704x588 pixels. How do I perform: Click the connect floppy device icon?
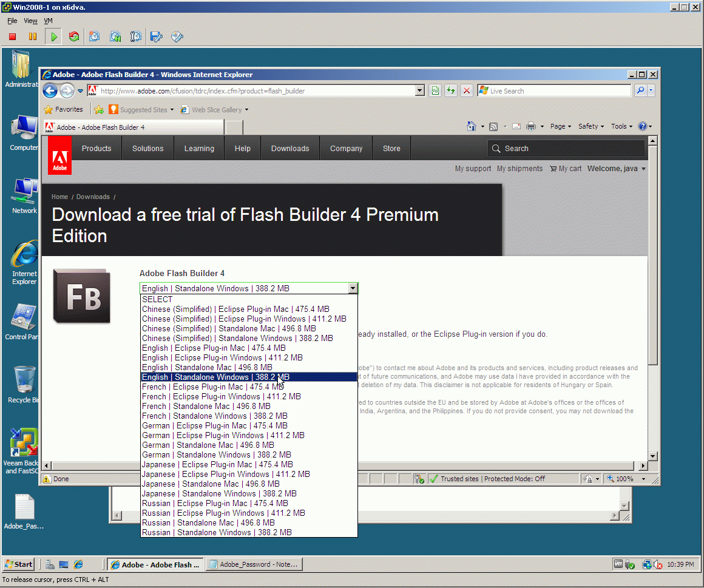point(156,37)
